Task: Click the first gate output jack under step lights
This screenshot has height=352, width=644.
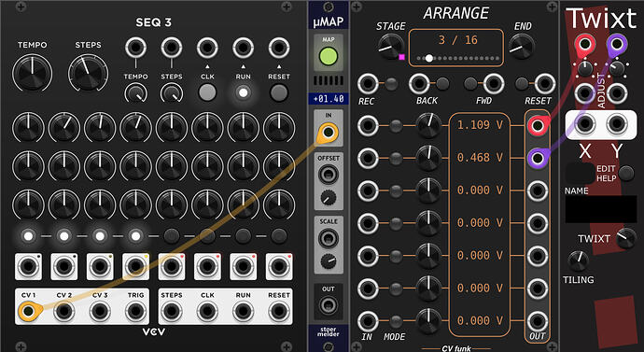Action: pyautogui.click(x=28, y=266)
